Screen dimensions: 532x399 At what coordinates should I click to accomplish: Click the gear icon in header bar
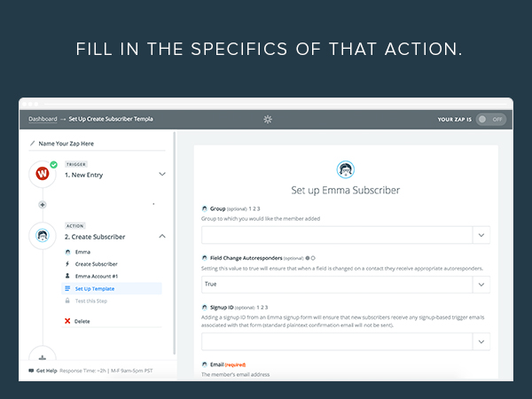pos(268,119)
